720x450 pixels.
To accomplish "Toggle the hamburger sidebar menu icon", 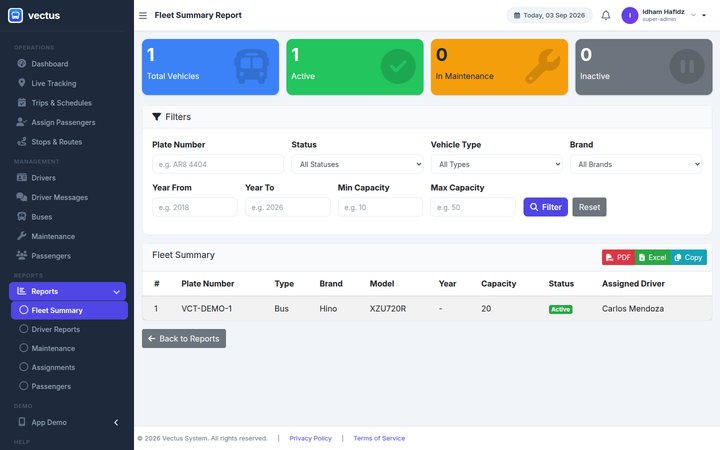I will pyautogui.click(x=143, y=16).
